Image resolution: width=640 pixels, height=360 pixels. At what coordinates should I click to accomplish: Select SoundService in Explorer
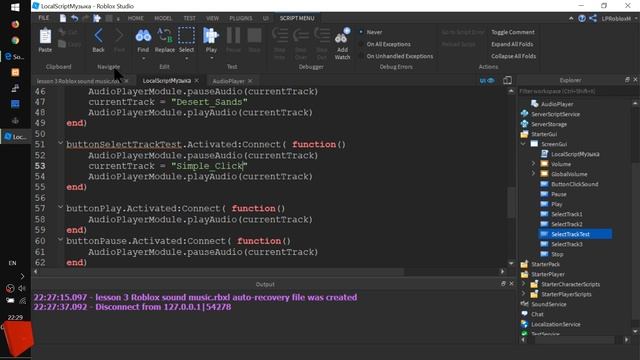549,304
